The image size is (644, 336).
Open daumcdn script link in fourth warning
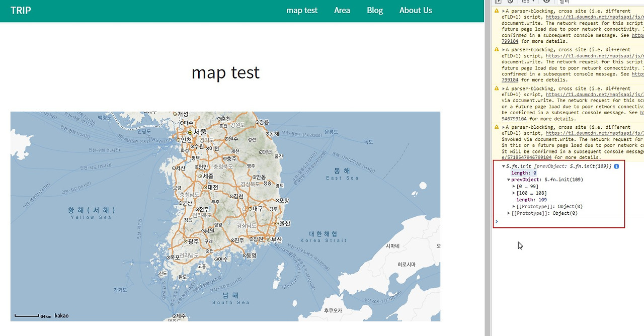point(595,133)
